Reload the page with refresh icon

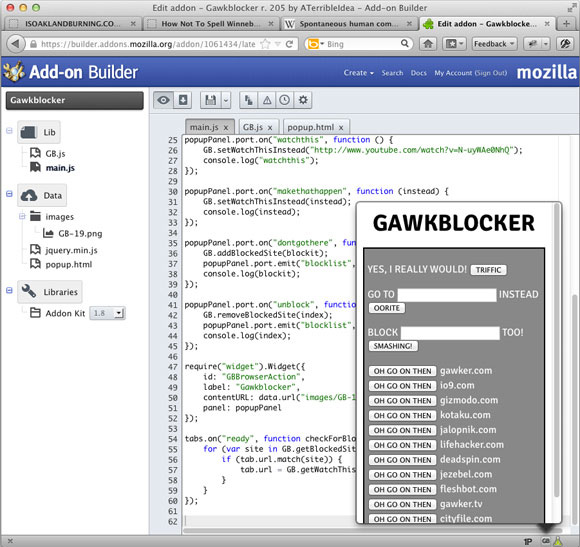[290, 44]
